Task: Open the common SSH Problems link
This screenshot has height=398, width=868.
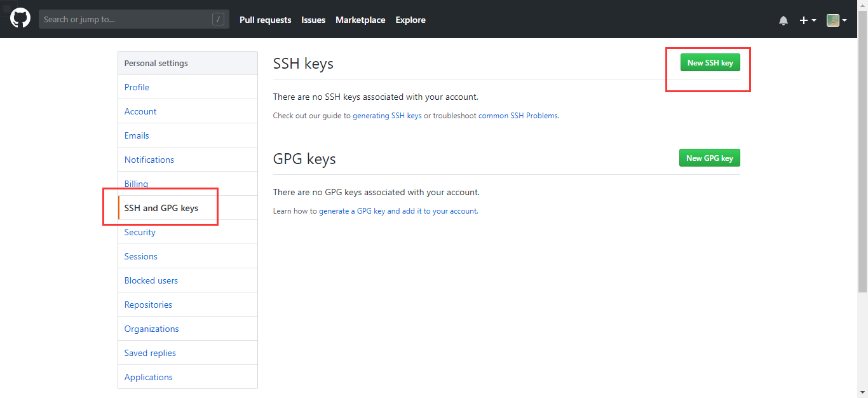Action: (518, 116)
